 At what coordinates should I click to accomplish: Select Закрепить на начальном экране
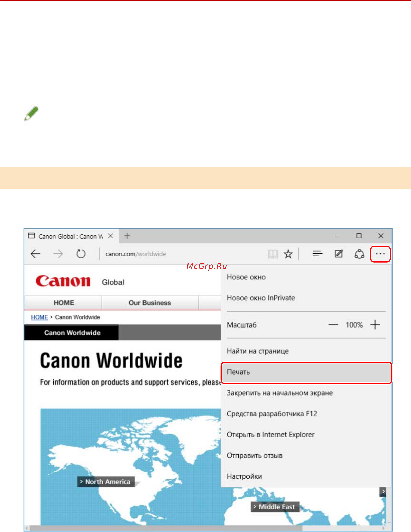306,393
